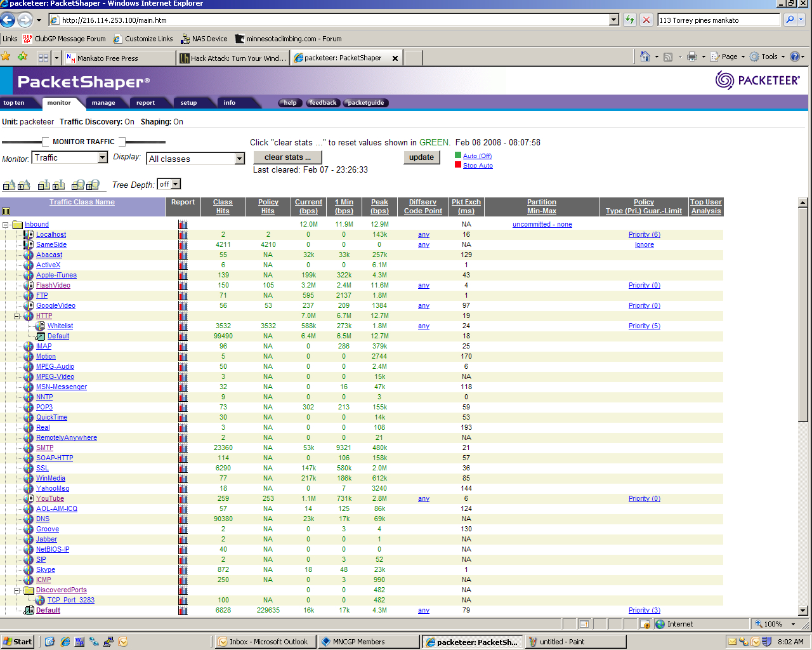
Task: Switch to the setup tab
Action: click(x=188, y=103)
